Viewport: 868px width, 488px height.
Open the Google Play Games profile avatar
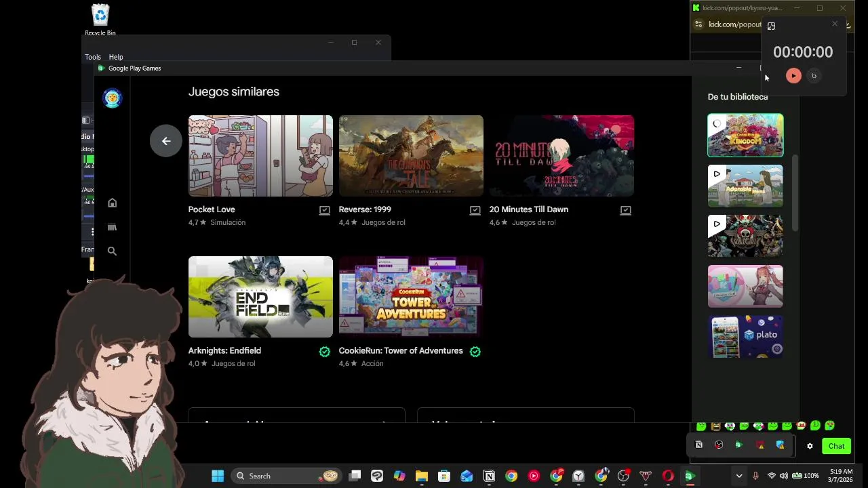click(x=113, y=98)
